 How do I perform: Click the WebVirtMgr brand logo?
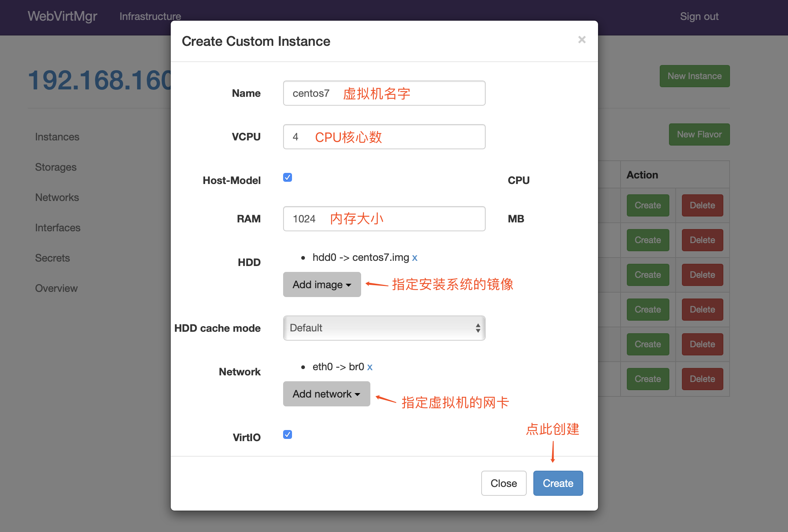pyautogui.click(x=62, y=16)
